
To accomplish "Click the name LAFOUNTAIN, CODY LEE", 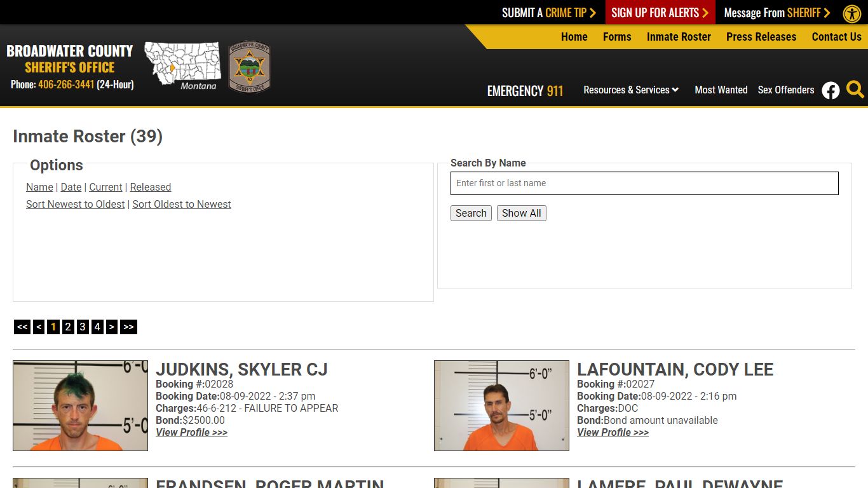I will pos(675,369).
